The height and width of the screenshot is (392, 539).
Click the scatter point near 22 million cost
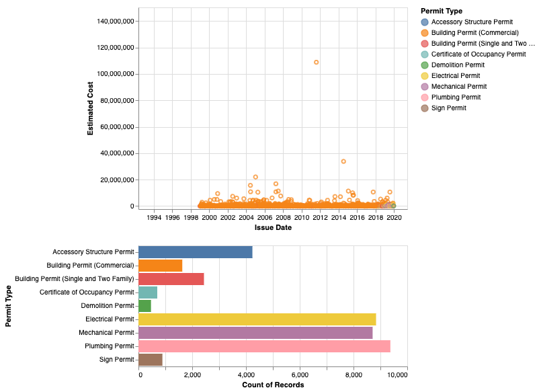[x=255, y=177]
